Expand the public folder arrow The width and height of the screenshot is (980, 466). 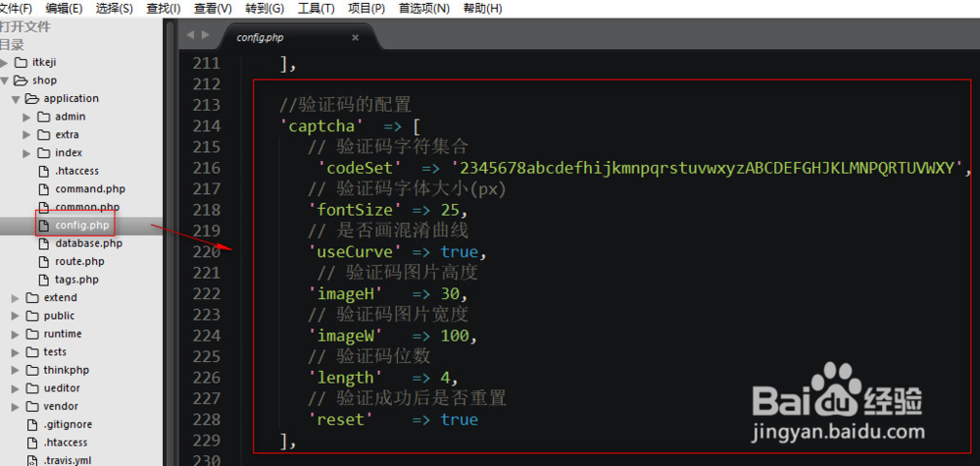pos(16,316)
